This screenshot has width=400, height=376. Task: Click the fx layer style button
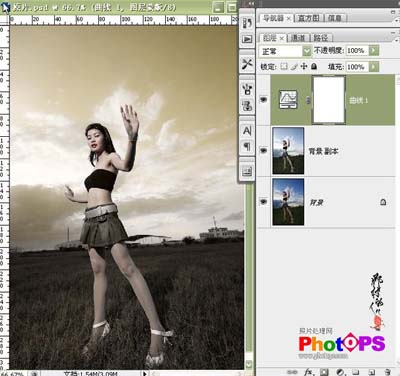pos(309,372)
